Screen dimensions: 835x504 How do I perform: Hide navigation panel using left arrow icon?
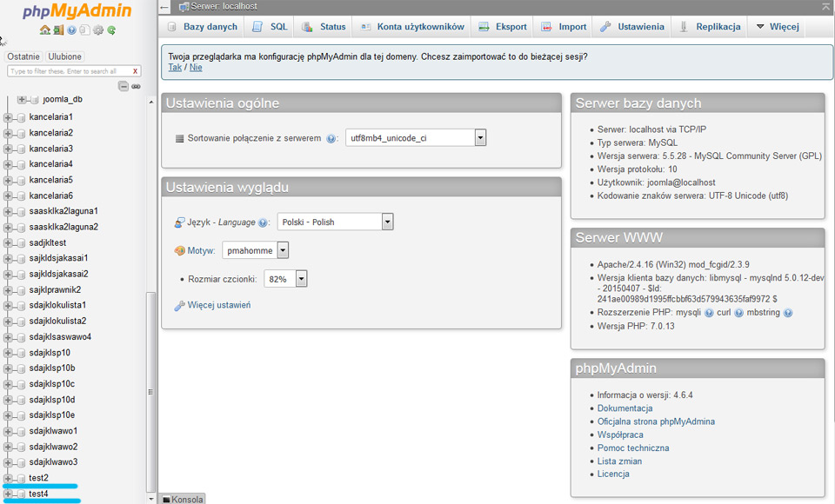click(x=164, y=7)
